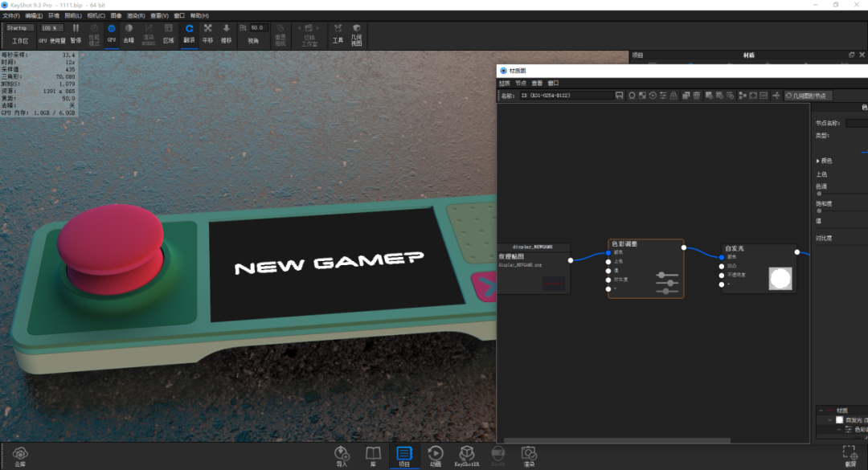The height and width of the screenshot is (470, 868).
Task: Click the align nodes icon in graph toolbar
Action: tap(743, 96)
